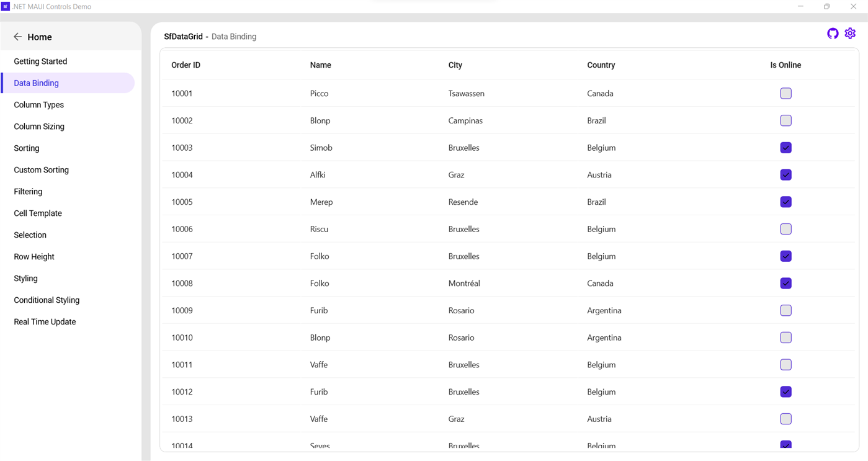The height and width of the screenshot is (461, 868).
Task: Open the settings gear icon
Action: 850,34
